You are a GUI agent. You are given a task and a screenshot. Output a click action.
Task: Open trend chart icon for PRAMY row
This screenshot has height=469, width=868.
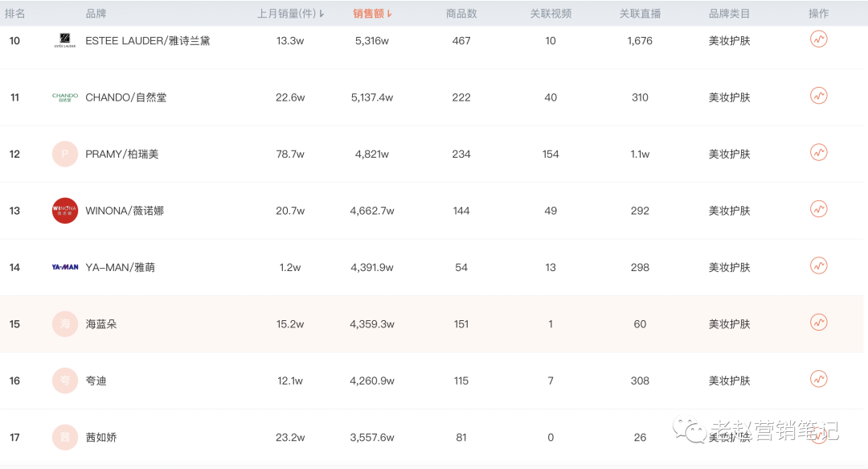point(819,153)
